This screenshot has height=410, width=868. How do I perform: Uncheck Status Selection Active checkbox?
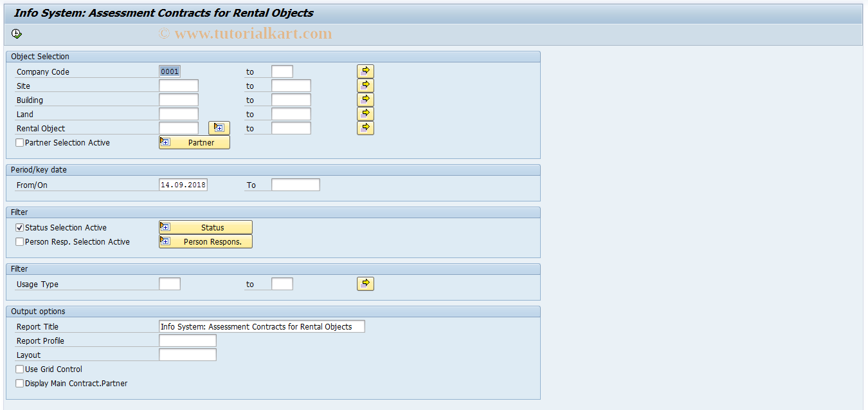pyautogui.click(x=19, y=228)
